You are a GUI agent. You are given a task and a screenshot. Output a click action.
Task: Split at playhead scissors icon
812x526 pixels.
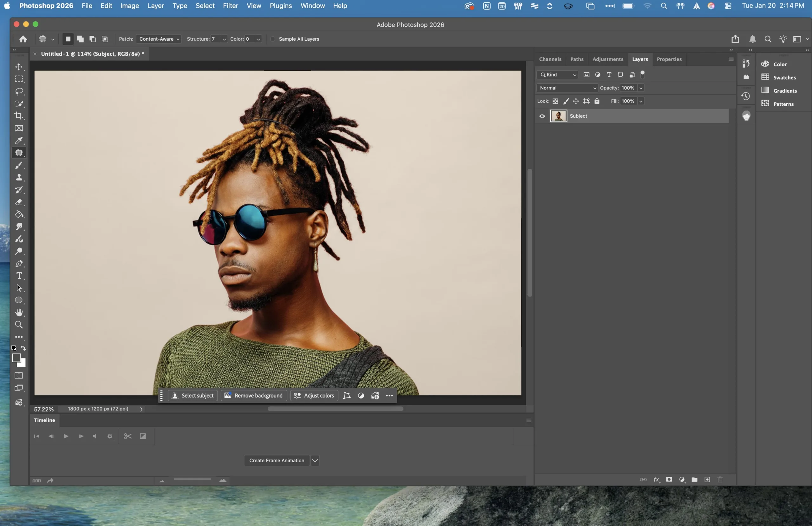tap(128, 436)
